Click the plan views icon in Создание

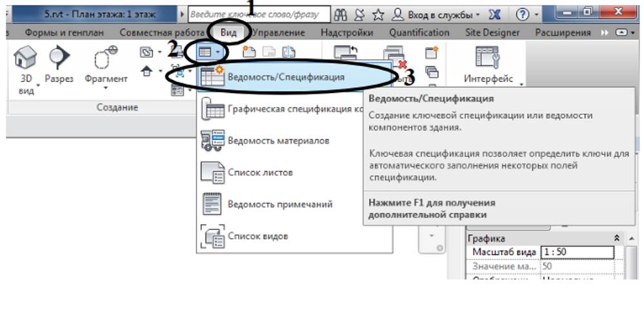click(x=146, y=52)
